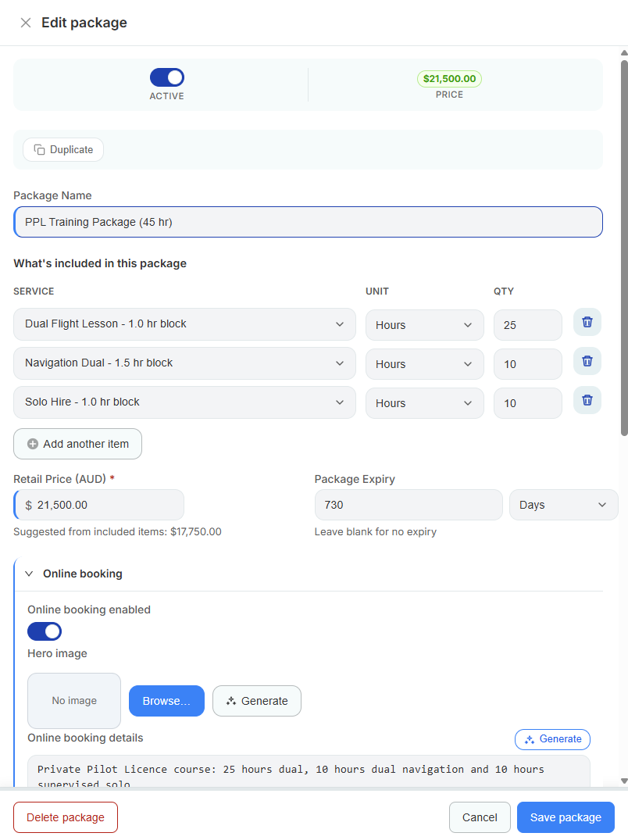Open unit dropdown for Navigation Dual row
Screen dimensions: 628x840
pyautogui.click(x=425, y=364)
